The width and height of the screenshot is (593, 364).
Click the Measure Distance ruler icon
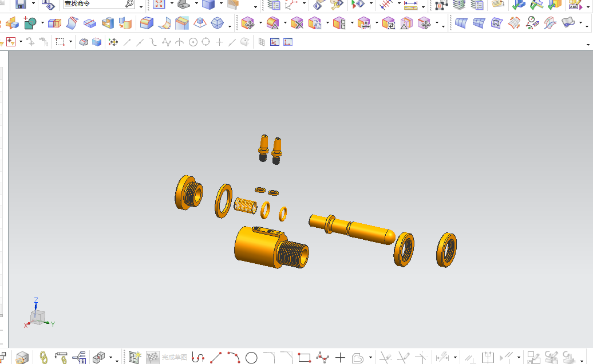click(410, 5)
